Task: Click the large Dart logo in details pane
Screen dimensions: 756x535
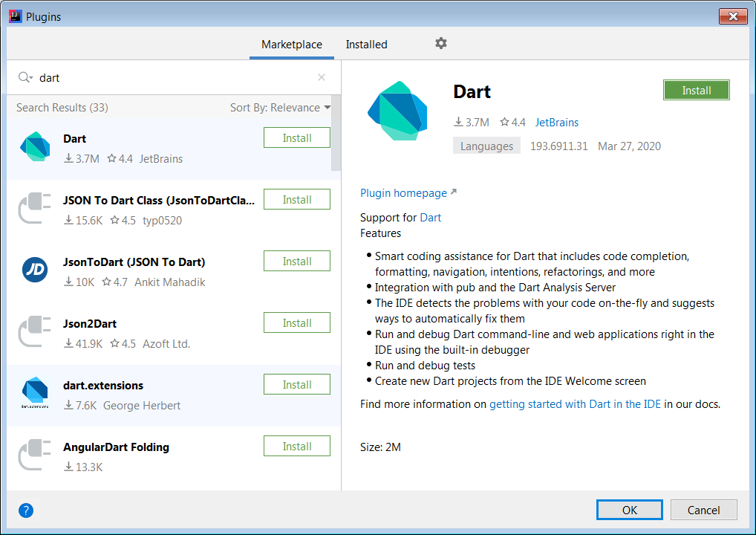Action: click(x=398, y=111)
